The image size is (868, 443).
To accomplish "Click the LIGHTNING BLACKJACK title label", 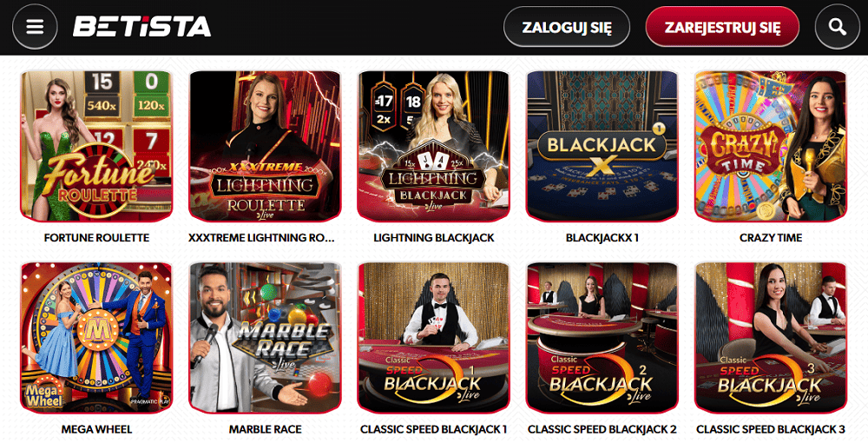I will (433, 237).
